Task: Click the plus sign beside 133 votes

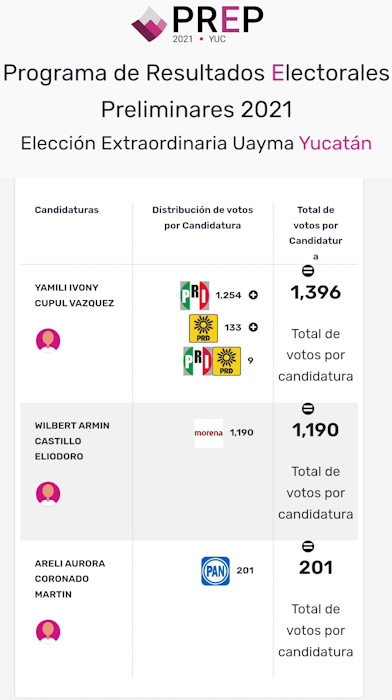Action: tap(253, 327)
